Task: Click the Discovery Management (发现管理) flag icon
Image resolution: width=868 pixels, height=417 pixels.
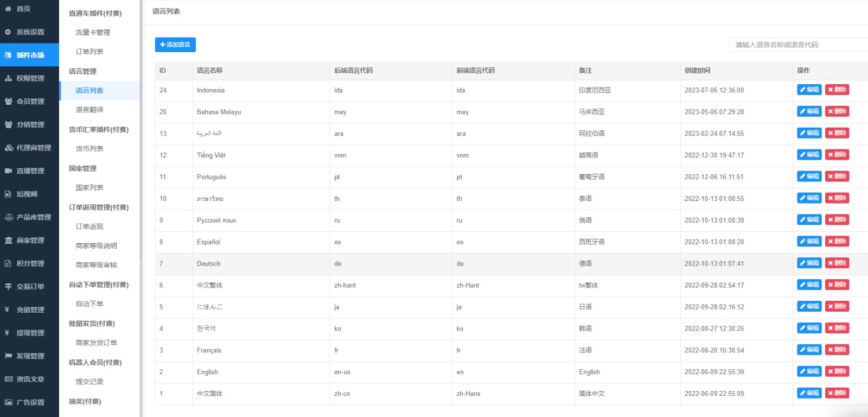Action: pos(8,356)
